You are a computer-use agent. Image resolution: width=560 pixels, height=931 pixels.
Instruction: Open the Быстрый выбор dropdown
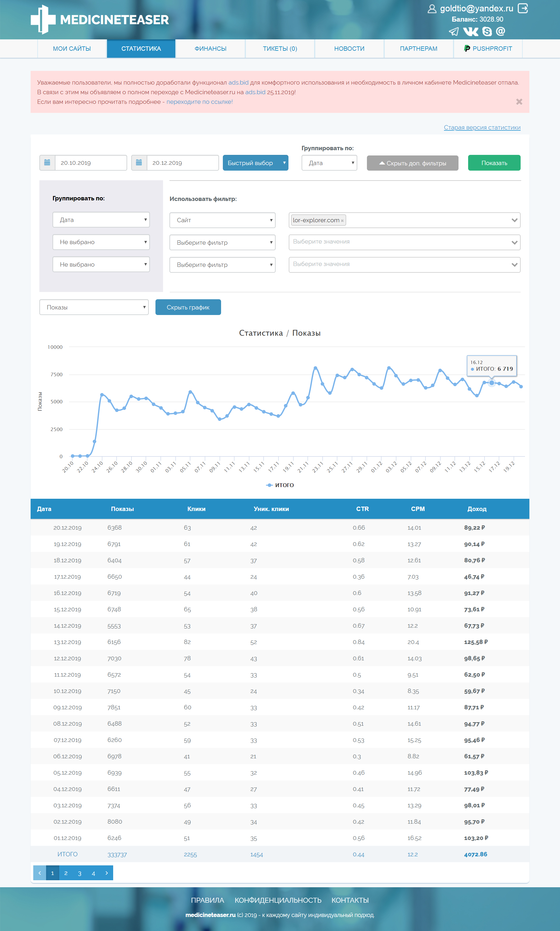(255, 163)
